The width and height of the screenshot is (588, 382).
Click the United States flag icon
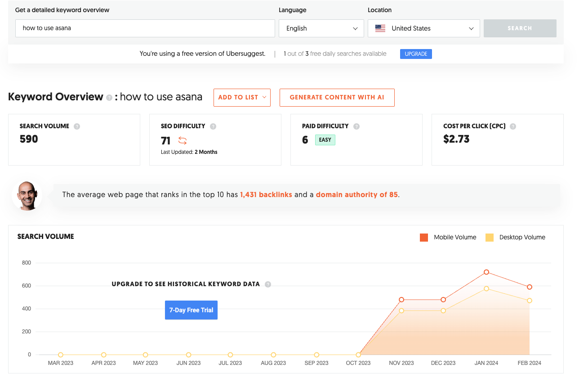pos(380,28)
